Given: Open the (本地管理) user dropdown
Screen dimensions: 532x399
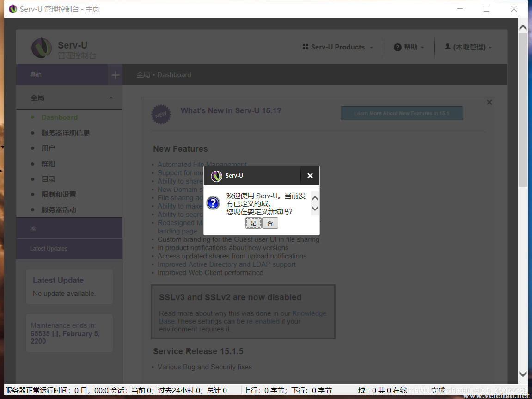Looking at the screenshot, I should point(468,47).
